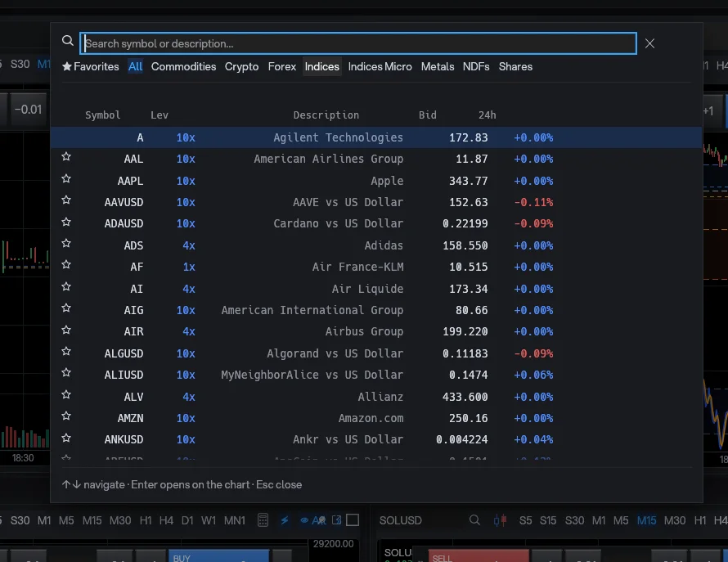Screen dimensions: 728x562
Task: Select M15 timeframe on SOLUSD chart
Action: click(646, 520)
